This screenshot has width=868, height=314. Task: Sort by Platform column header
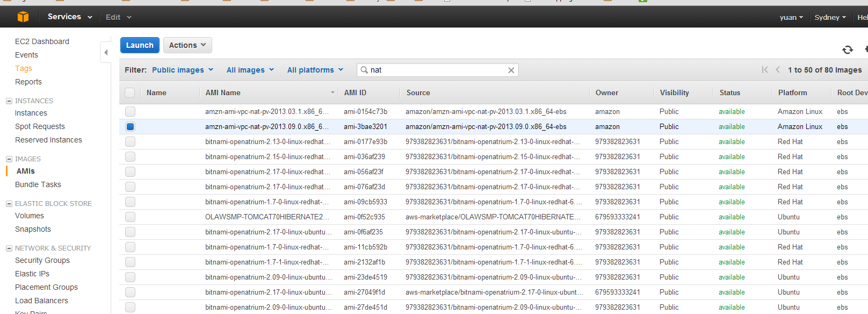(x=792, y=92)
